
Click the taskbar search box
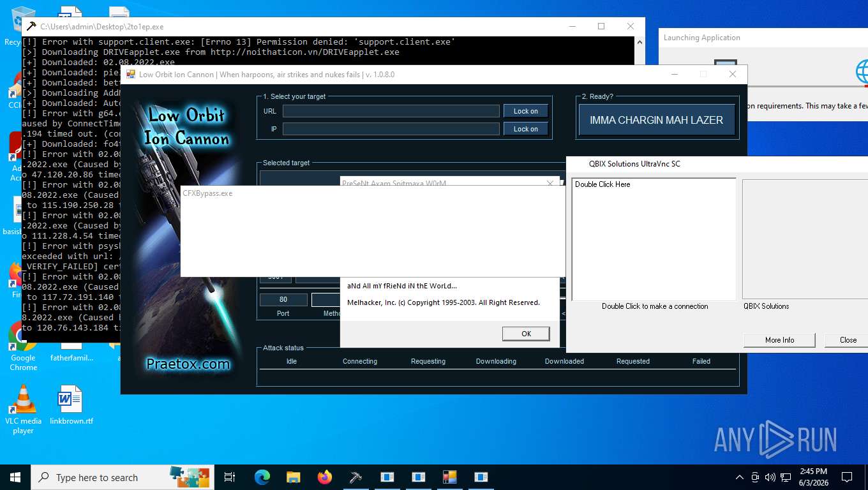pyautogui.click(x=121, y=477)
